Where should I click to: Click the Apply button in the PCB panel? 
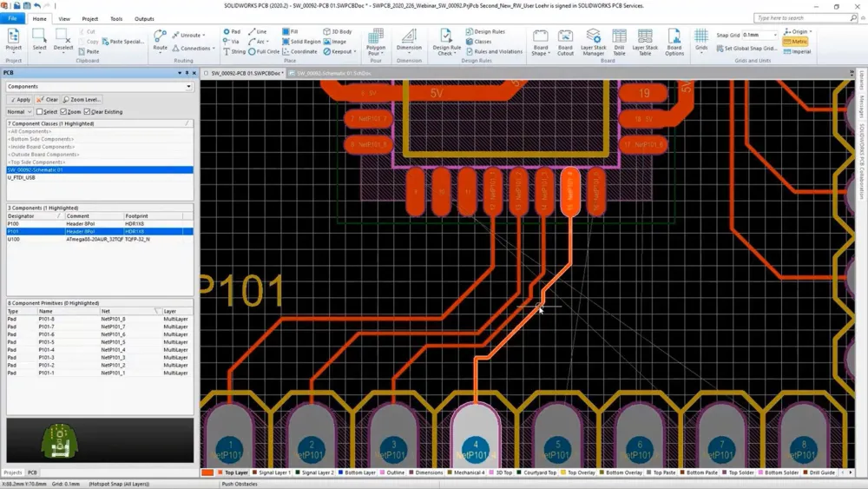tap(20, 100)
